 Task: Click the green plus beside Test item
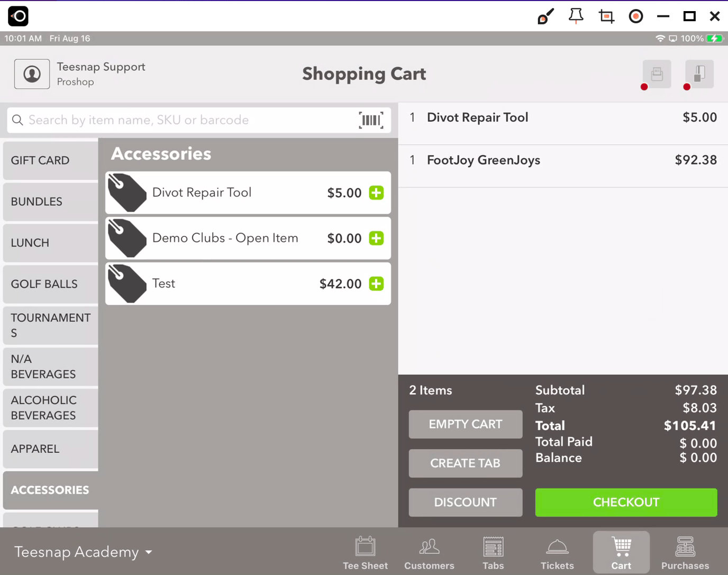click(376, 284)
